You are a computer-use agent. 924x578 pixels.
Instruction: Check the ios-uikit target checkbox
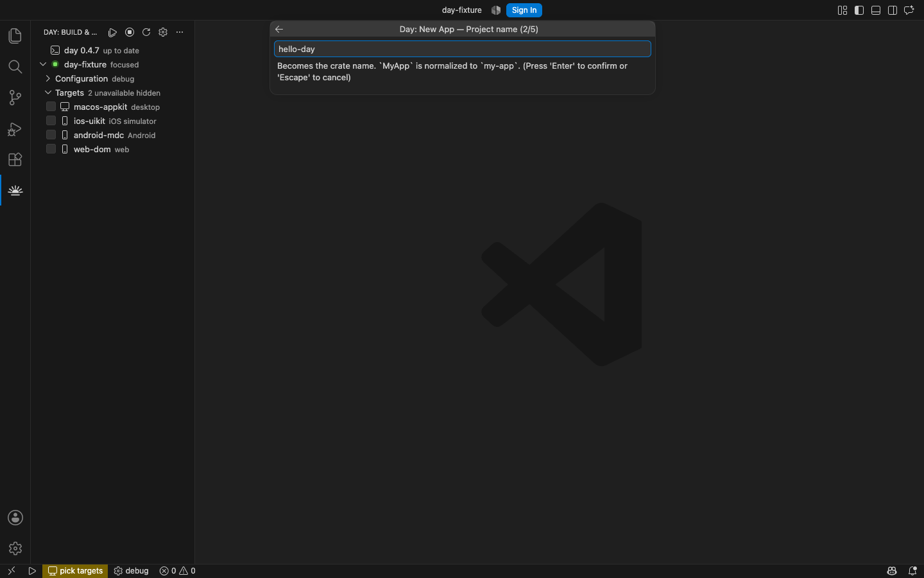point(51,121)
